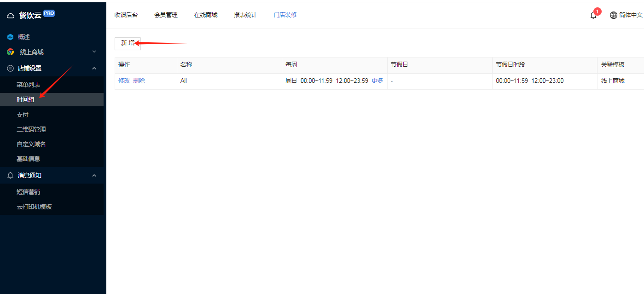The height and width of the screenshot is (294, 644).
Task: Click the PRO badge next to 餐饮云
Action: 49,13
